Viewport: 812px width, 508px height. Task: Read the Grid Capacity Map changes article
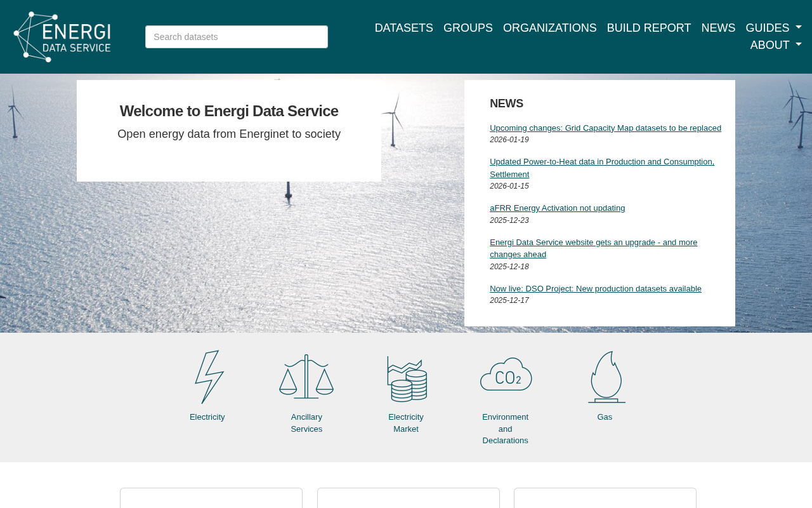point(605,128)
